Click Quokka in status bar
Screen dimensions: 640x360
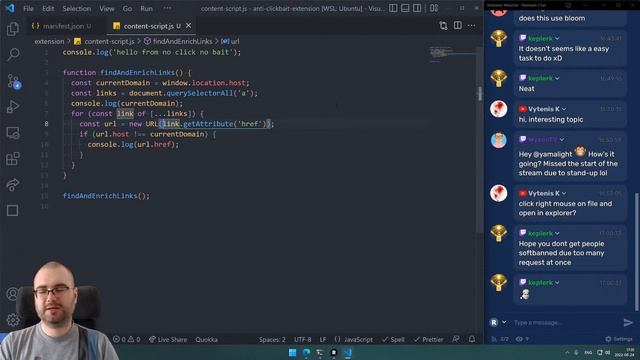coord(206,339)
